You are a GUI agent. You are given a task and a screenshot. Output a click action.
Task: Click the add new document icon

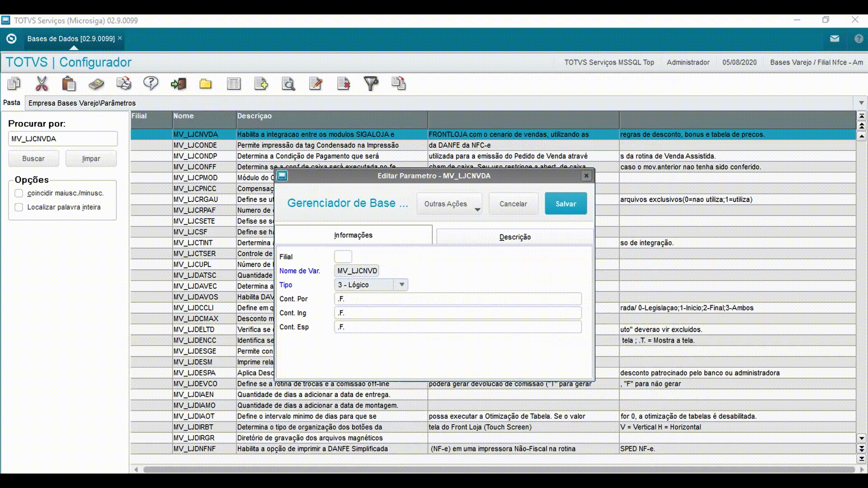pos(261,84)
